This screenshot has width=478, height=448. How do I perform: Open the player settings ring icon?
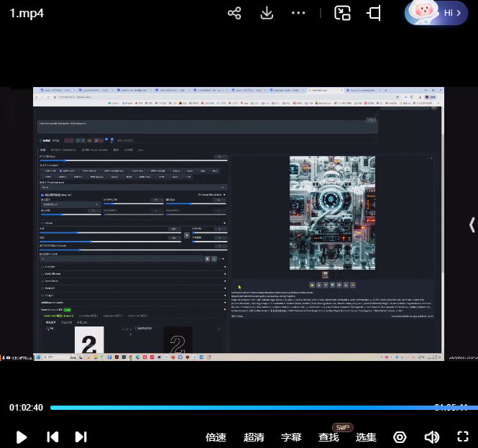400,437
